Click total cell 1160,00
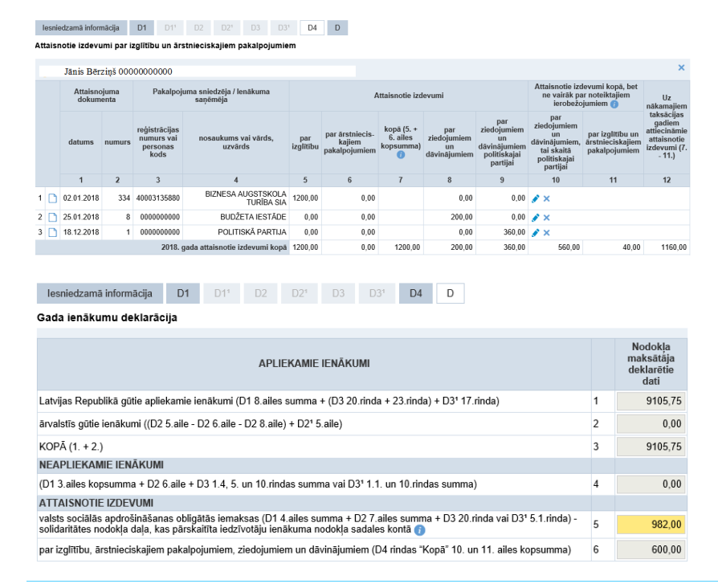This screenshot has width=718, height=588. coord(667,247)
